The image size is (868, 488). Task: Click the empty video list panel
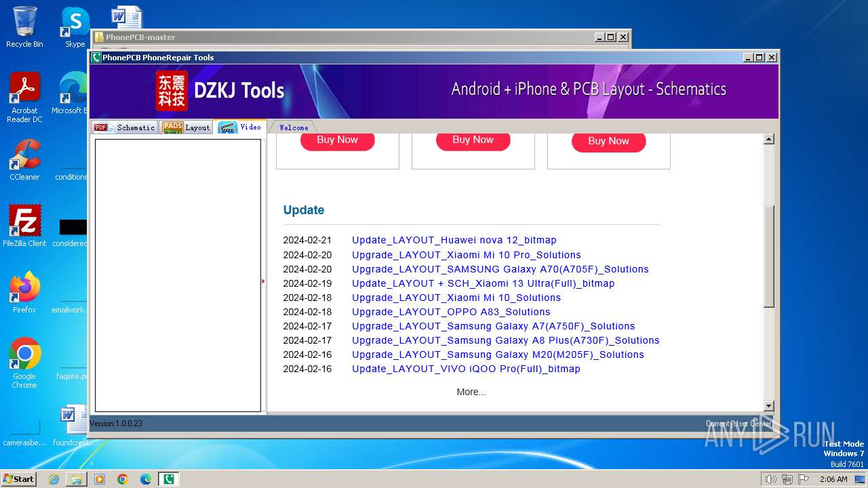[x=178, y=275]
